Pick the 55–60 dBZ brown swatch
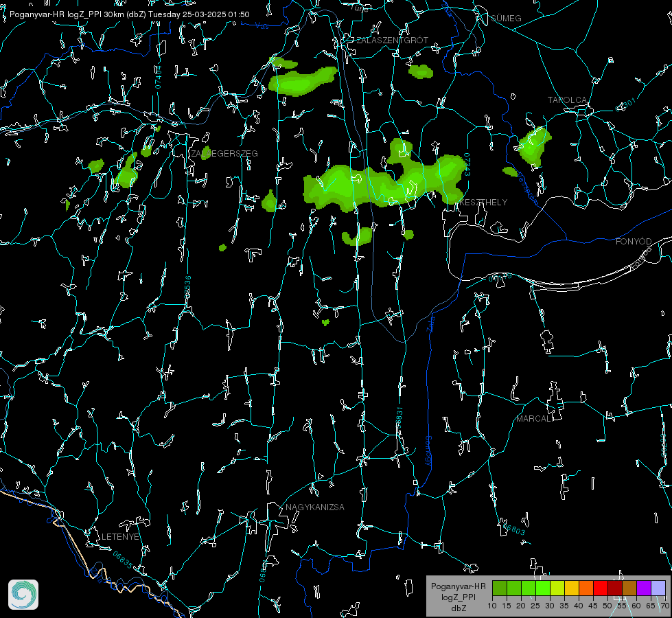This screenshot has height=618, width=672. [x=629, y=588]
